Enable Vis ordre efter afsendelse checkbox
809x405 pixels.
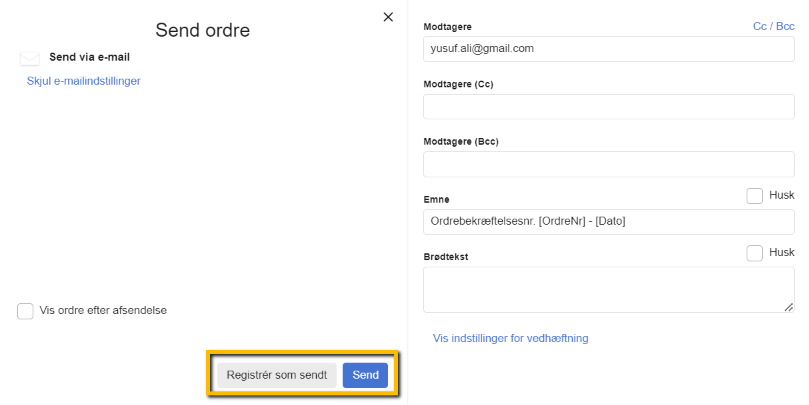(26, 311)
